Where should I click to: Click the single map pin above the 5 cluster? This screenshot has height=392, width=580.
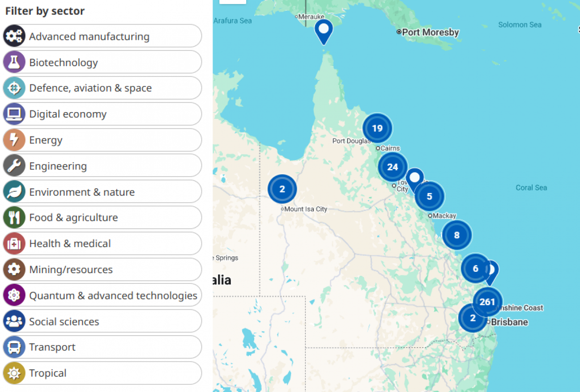click(x=415, y=178)
